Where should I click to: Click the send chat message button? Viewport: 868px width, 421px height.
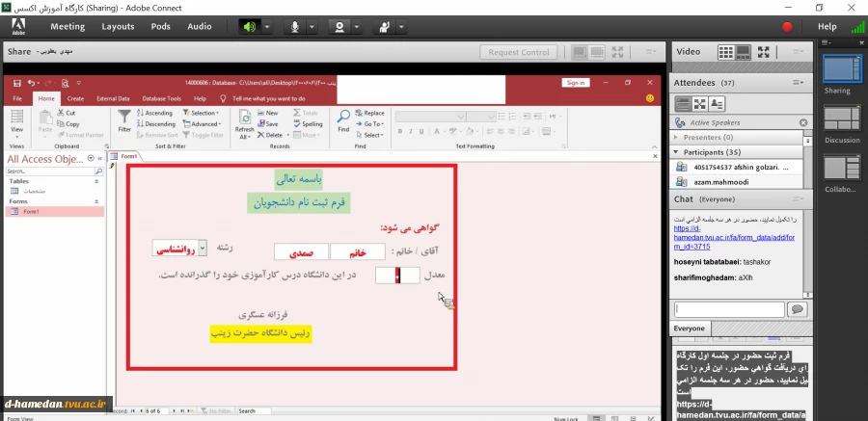[x=798, y=309]
